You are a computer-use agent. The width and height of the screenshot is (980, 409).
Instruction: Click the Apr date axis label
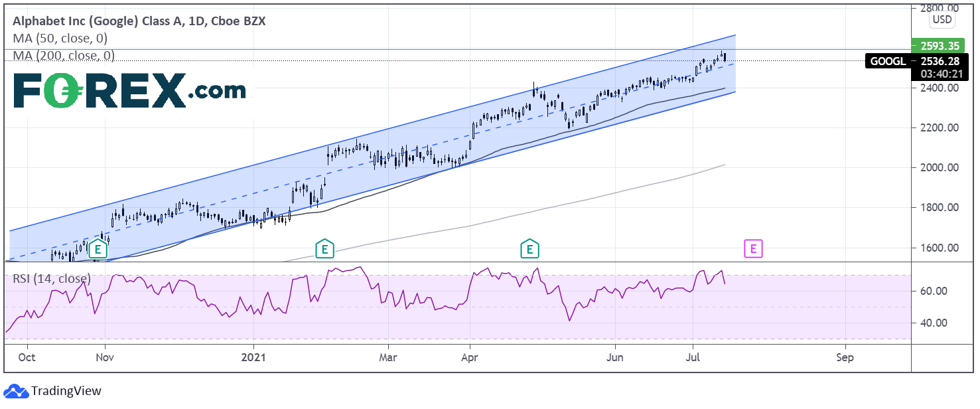(470, 357)
